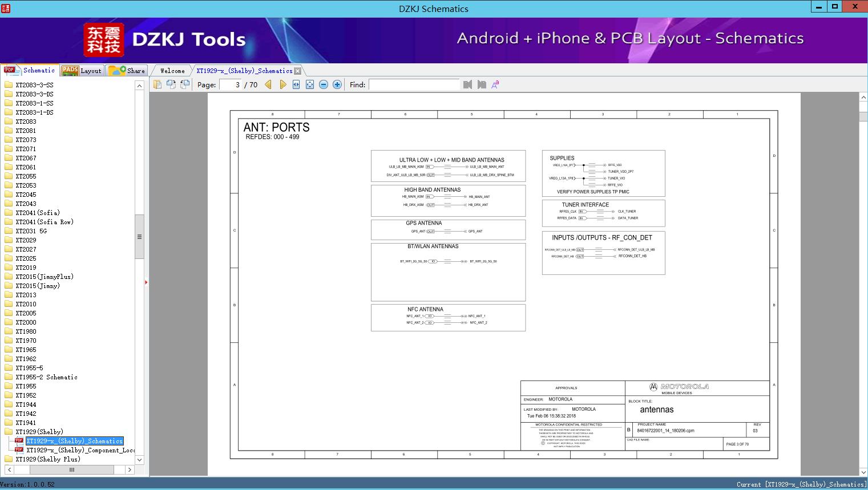Image resolution: width=868 pixels, height=490 pixels.
Task: Click the tree panel scroll up arrow
Action: 139,86
